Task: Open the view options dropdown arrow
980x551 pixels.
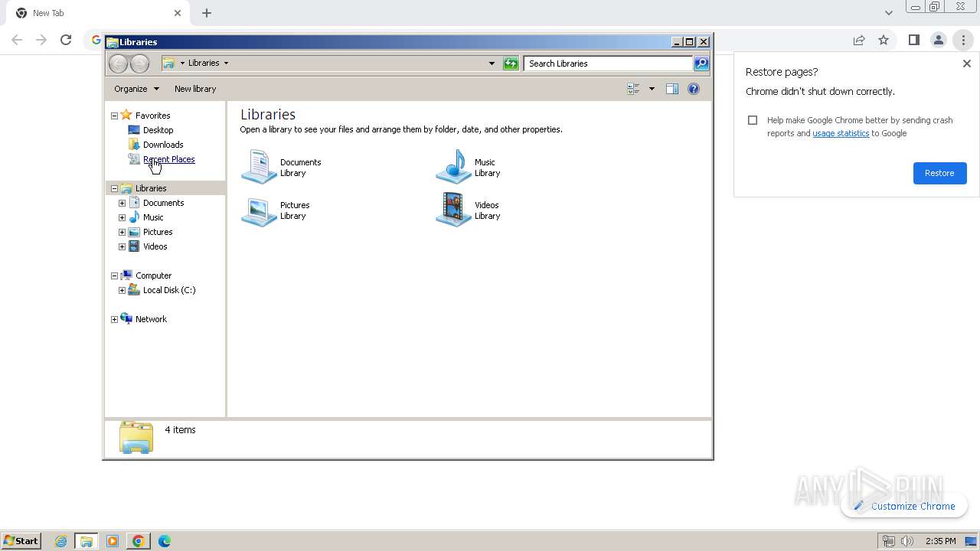Action: (652, 89)
